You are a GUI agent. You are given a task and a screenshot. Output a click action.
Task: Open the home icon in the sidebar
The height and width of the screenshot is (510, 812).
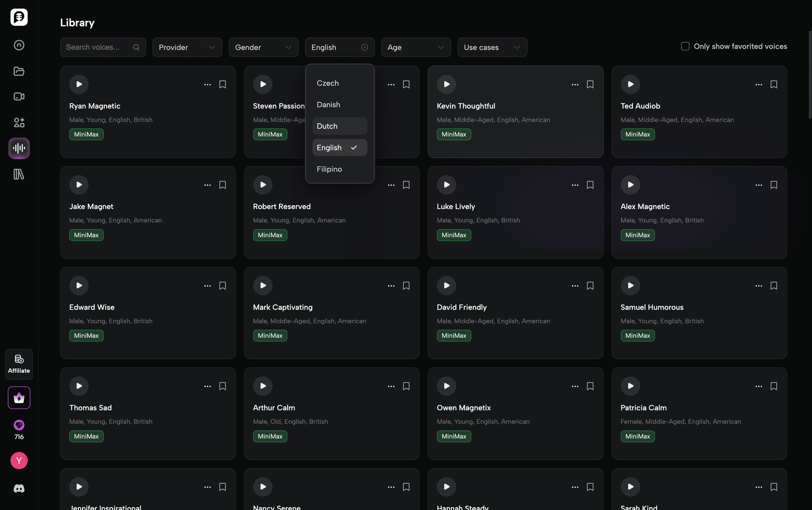pyautogui.click(x=19, y=45)
